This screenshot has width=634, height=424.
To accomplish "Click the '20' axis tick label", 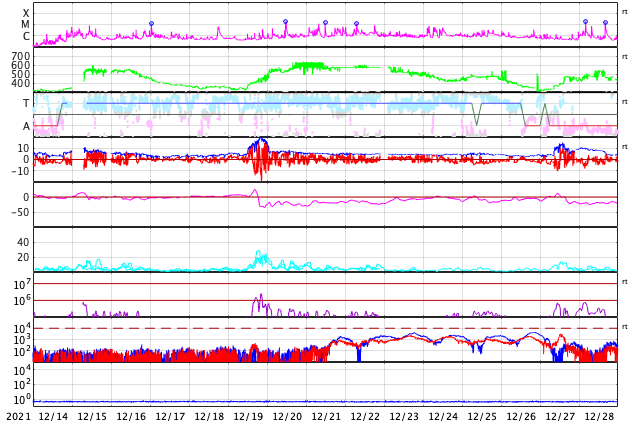I will click(23, 257).
